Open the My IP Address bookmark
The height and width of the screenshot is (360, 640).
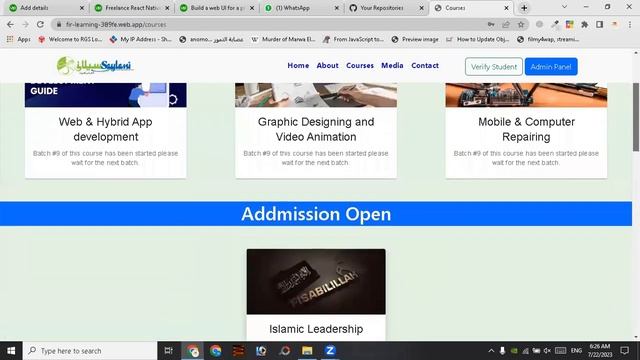[140, 39]
